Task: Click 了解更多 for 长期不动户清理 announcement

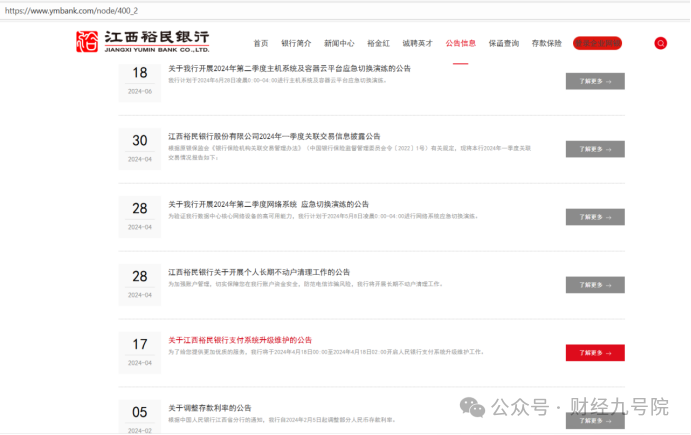Action: (595, 285)
